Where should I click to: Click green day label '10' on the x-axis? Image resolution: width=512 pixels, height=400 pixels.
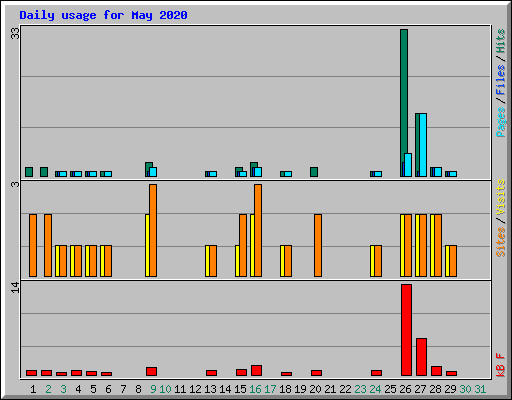165,389
